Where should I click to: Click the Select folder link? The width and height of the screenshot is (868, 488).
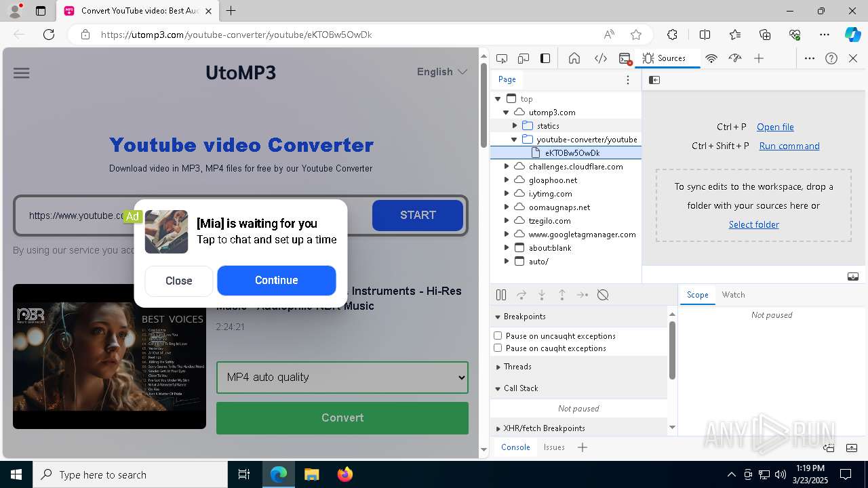(x=754, y=224)
